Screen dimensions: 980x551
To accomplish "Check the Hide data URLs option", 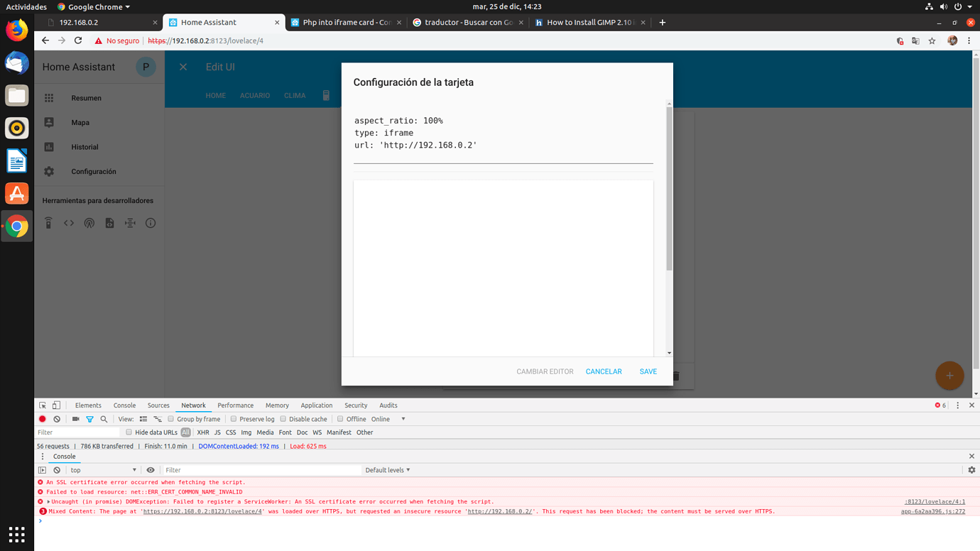I will 129,432.
